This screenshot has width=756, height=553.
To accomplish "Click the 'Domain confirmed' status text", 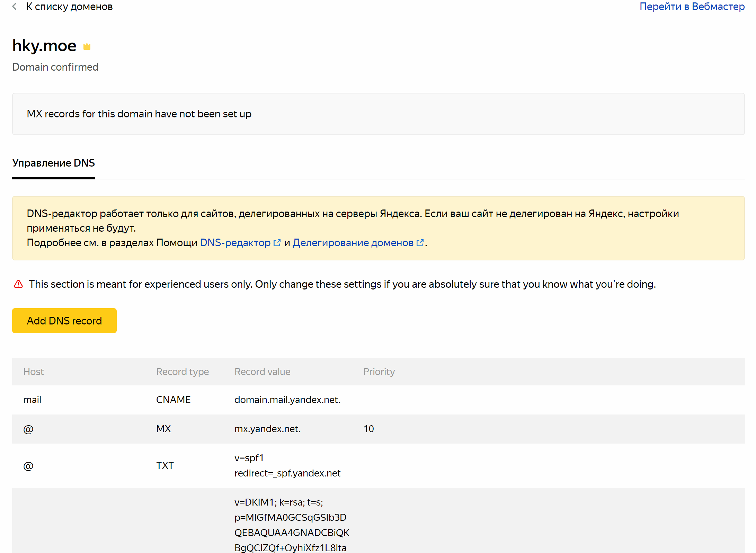I will point(55,67).
